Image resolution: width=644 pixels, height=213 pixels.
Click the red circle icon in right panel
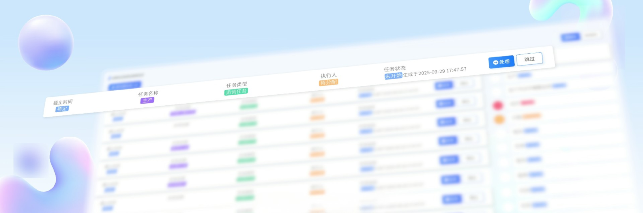pyautogui.click(x=498, y=105)
